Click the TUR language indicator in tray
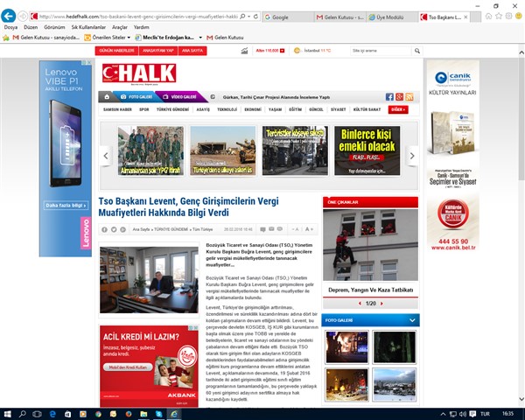This screenshot has height=420, width=525. 485,414
